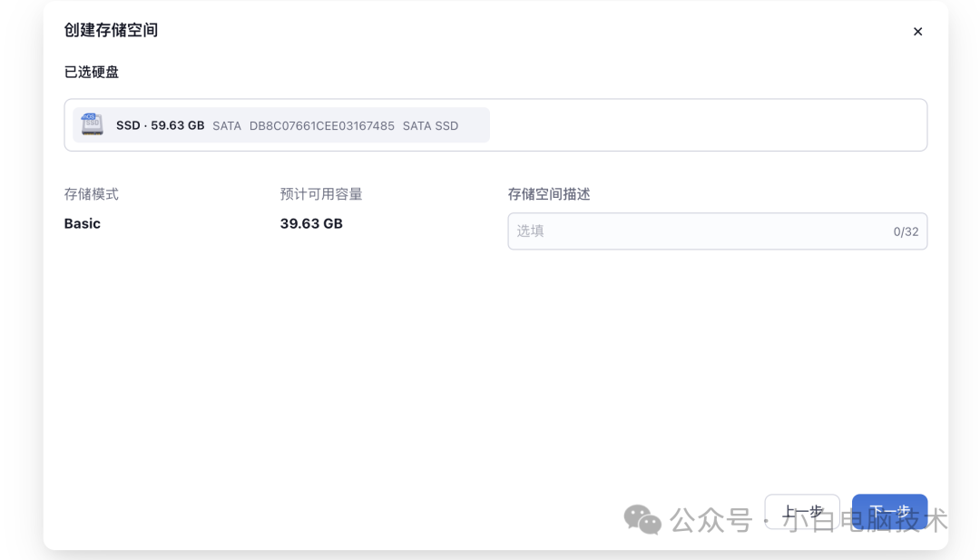Click the SSD drive icon
This screenshot has width=980, height=560.
tap(90, 123)
